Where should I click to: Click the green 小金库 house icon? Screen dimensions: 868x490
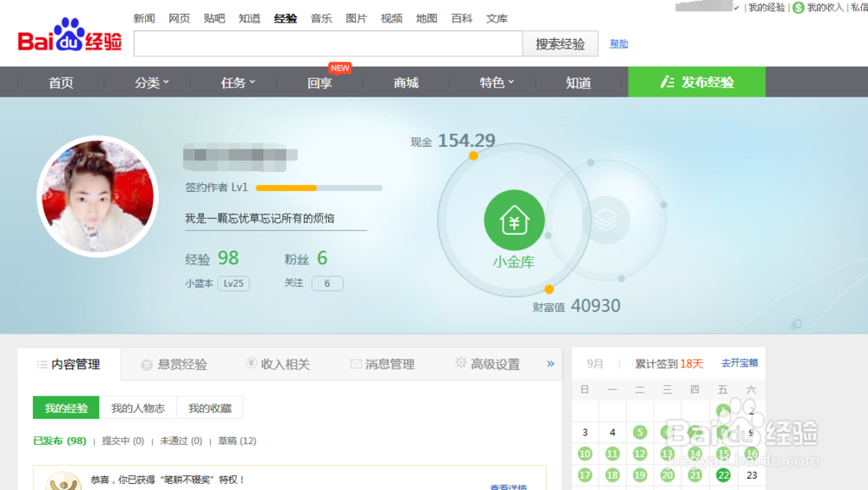514,220
